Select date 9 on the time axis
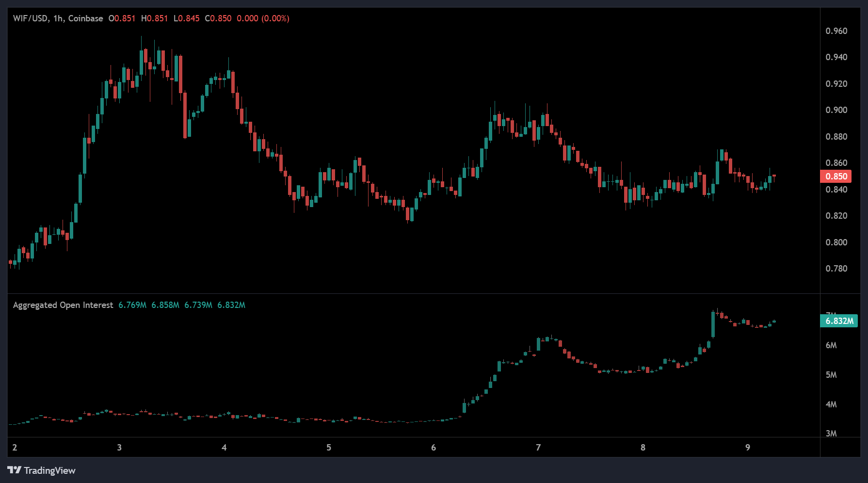 point(748,448)
